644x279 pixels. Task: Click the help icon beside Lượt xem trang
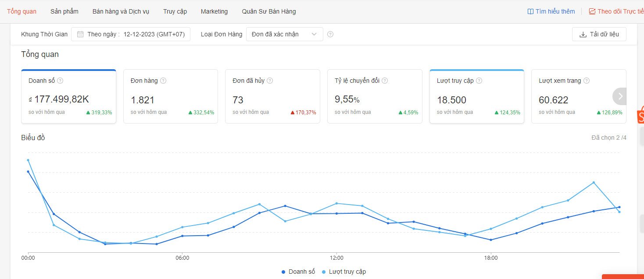(587, 81)
